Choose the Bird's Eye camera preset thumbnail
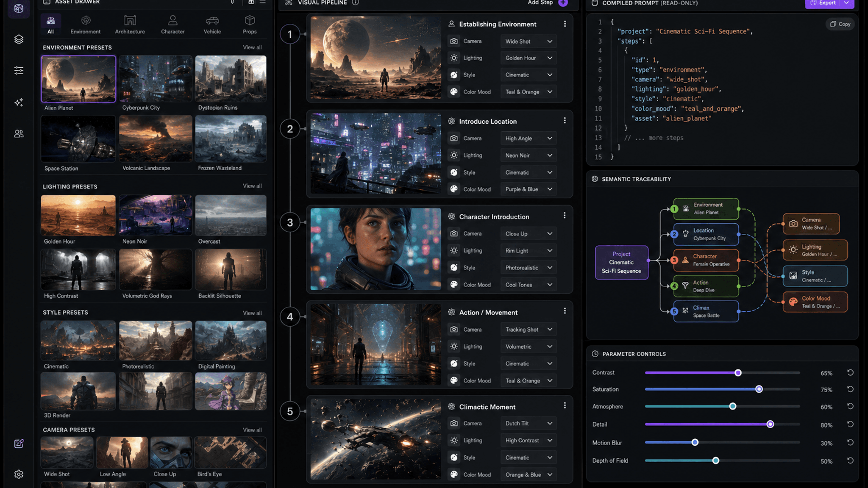This screenshot has height=488, width=868. pyautogui.click(x=230, y=452)
